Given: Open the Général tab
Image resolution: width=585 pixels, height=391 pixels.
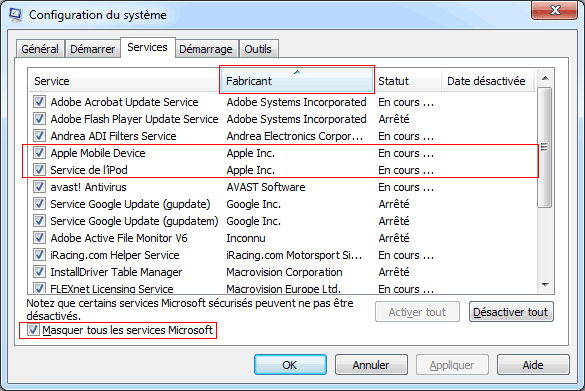Looking at the screenshot, I should click(x=40, y=49).
